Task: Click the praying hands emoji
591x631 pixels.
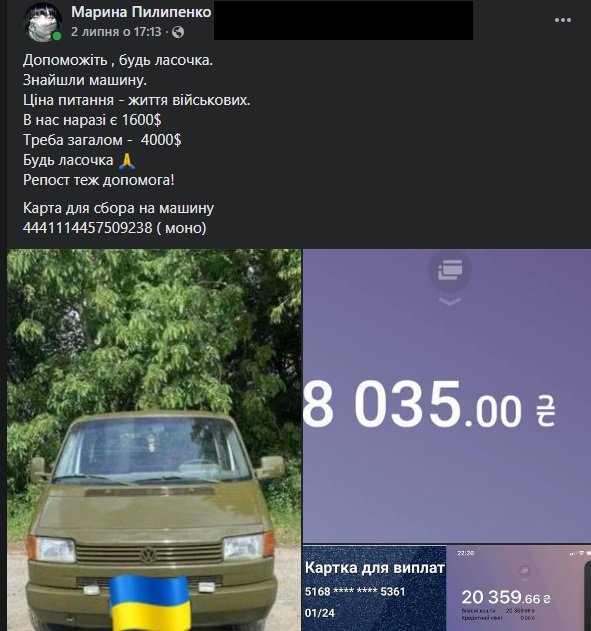Action: [127, 161]
